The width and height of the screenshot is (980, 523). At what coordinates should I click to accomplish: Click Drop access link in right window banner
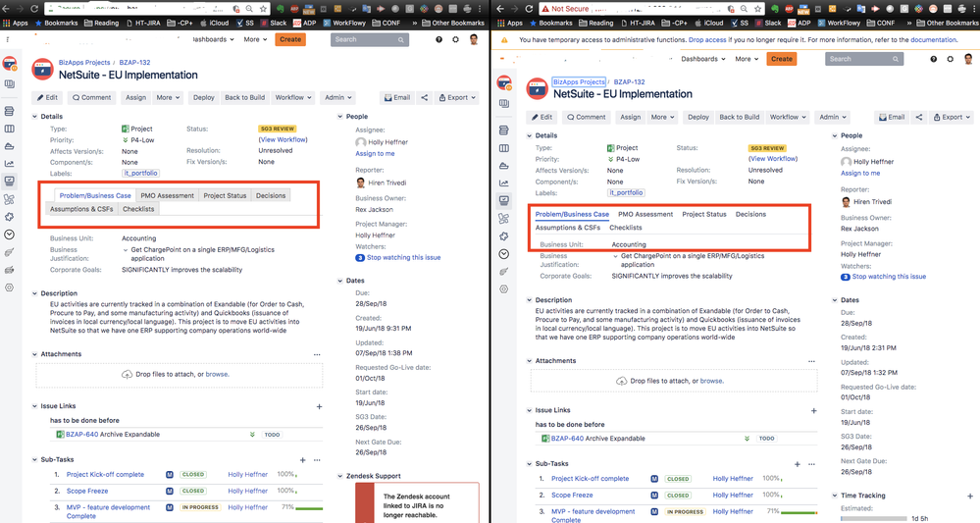(x=707, y=40)
